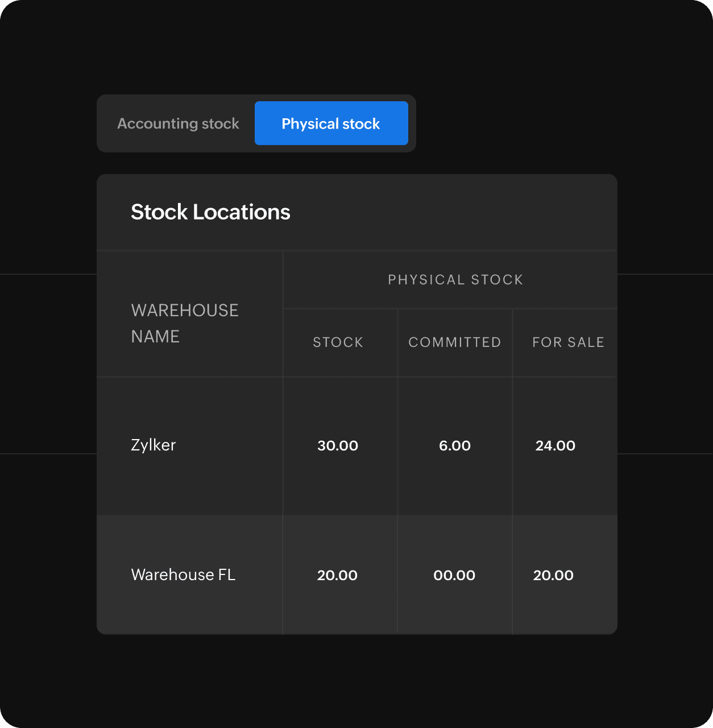
Task: Click Warehouse FL stock value 20.00
Action: (337, 575)
